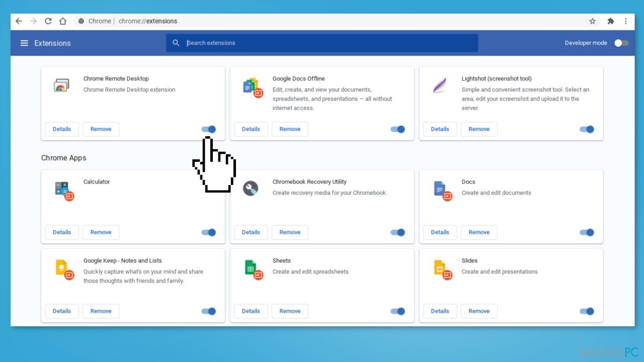644x362 pixels.
Task: Disable Google Keep toggle
Action: coord(209,311)
